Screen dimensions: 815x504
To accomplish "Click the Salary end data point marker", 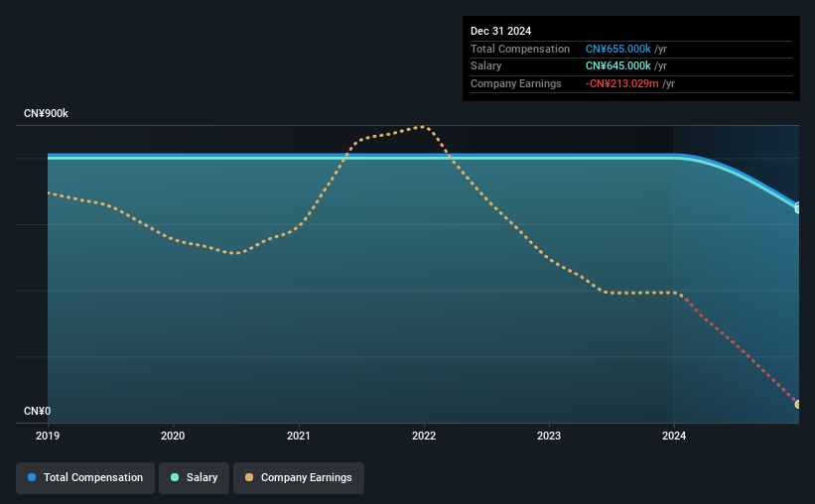I will pos(798,209).
